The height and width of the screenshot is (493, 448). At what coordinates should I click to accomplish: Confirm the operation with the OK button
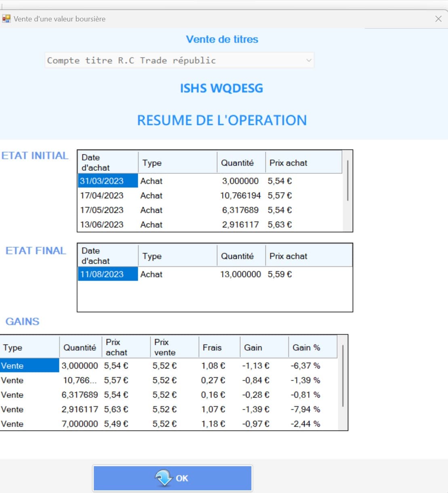click(172, 478)
